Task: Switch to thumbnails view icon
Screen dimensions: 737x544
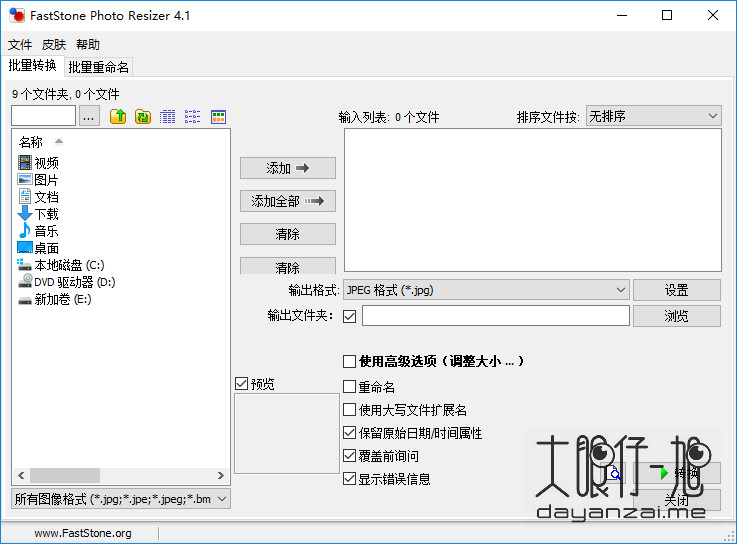Action: [x=219, y=116]
